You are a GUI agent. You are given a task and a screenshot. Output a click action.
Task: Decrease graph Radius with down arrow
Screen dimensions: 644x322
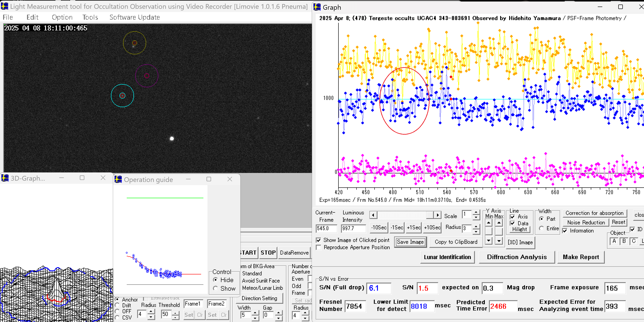[476, 232]
